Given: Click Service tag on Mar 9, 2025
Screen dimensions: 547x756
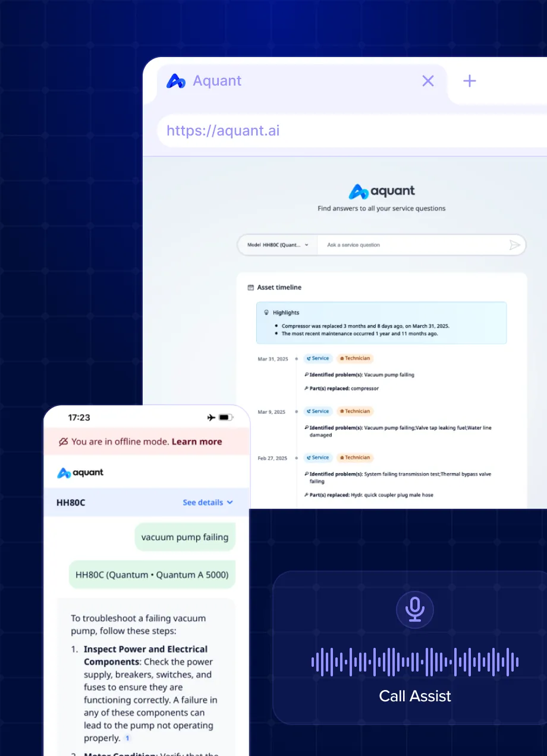Looking at the screenshot, I should tap(318, 411).
